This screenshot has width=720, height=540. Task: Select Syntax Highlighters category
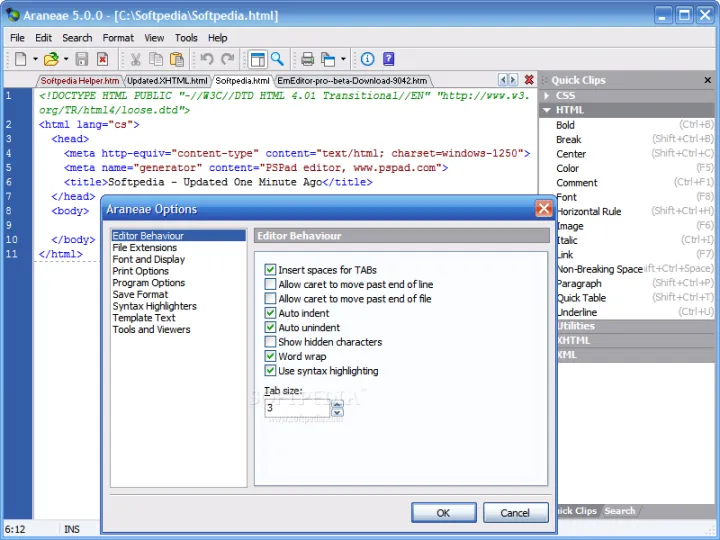(154, 306)
